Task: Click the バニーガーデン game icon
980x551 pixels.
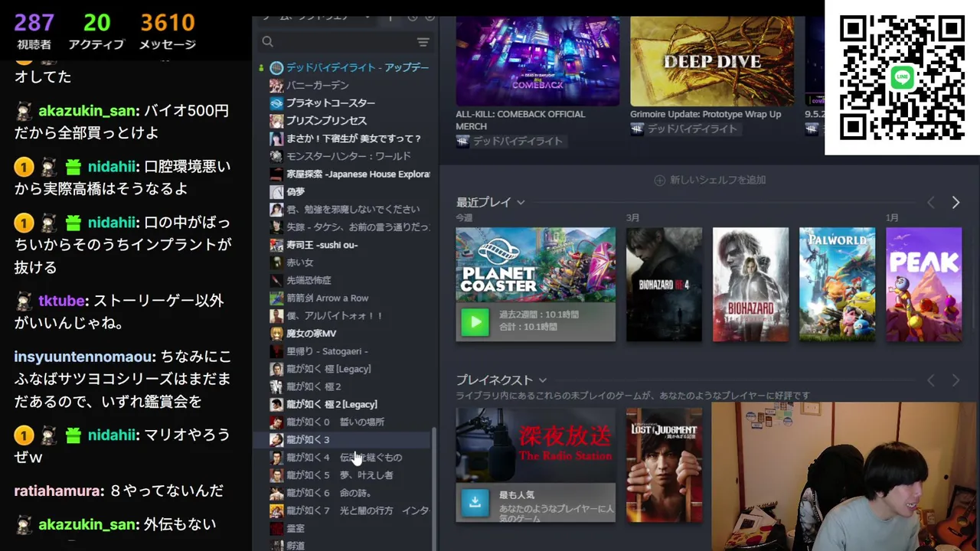Action: tap(276, 85)
